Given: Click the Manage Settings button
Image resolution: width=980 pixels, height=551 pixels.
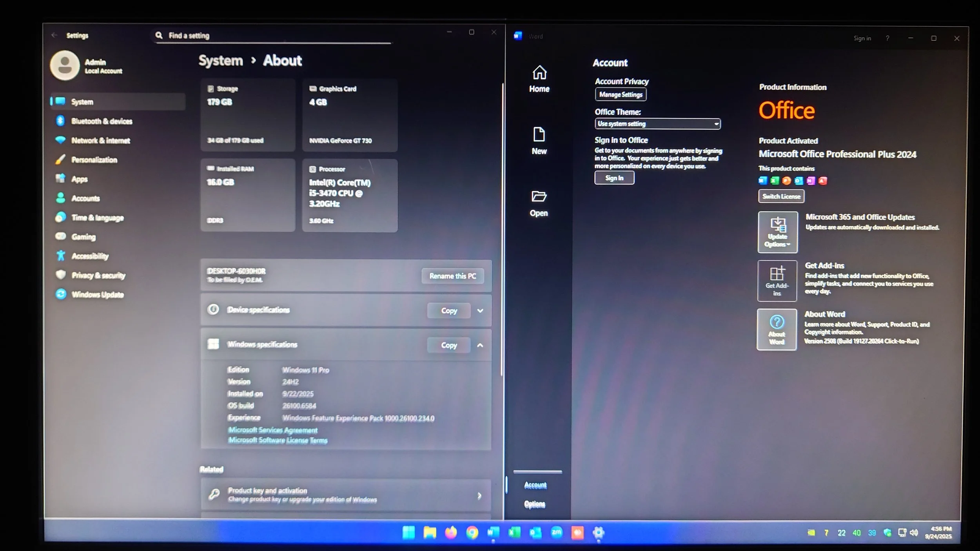Looking at the screenshot, I should point(621,94).
